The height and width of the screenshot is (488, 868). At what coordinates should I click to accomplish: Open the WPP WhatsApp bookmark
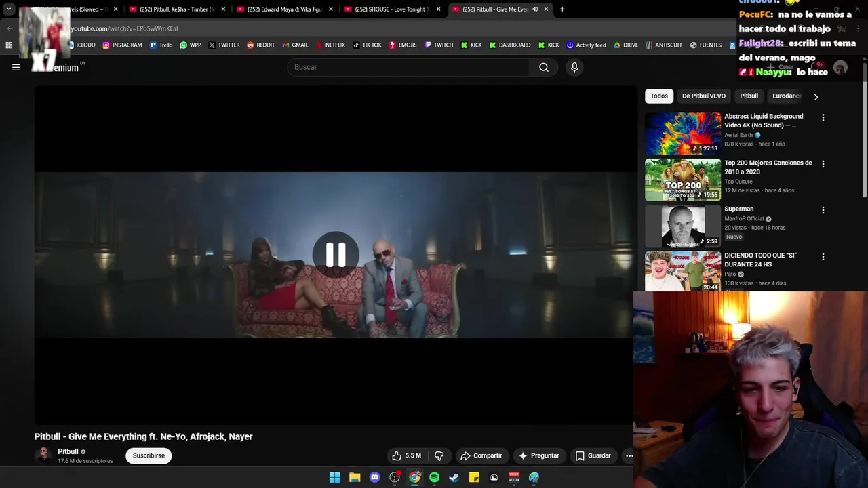coord(190,45)
